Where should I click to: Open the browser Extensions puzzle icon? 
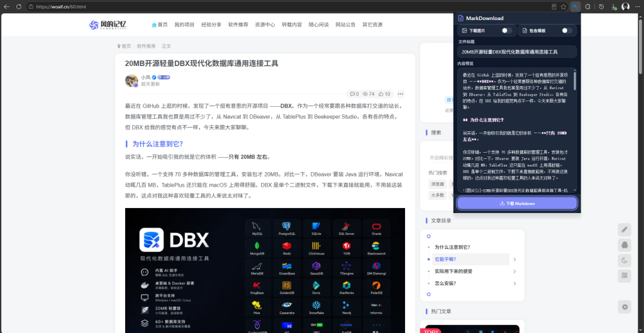tap(588, 6)
